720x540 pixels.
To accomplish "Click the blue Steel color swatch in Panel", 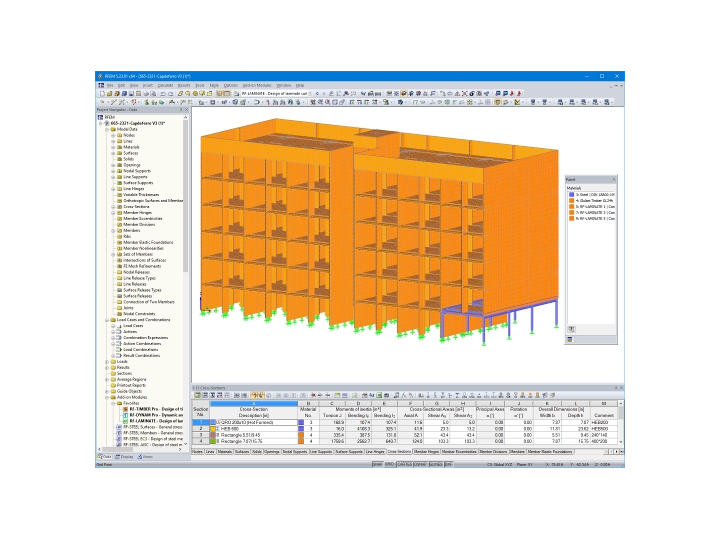I will (572, 195).
